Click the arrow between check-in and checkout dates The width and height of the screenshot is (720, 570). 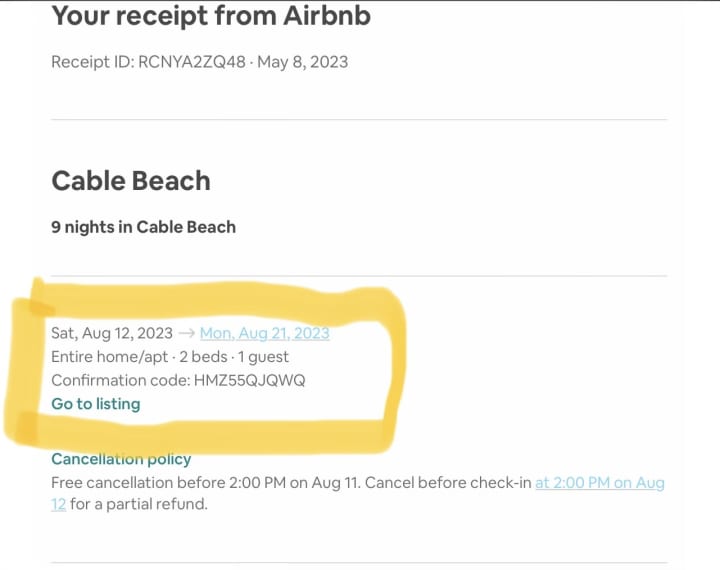186,333
